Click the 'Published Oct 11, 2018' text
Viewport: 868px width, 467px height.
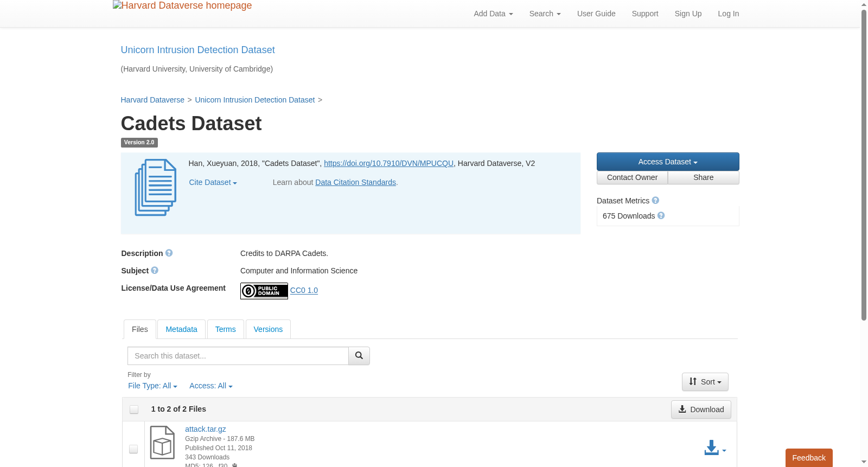coord(219,448)
